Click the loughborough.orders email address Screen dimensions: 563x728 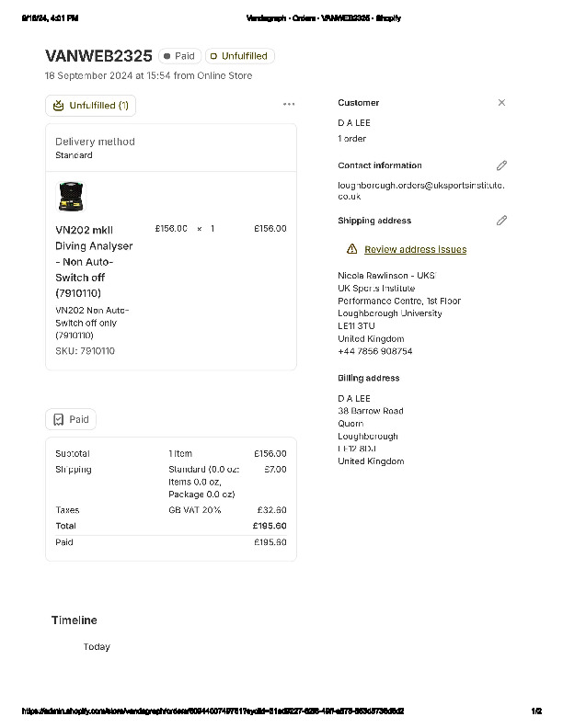coord(420,190)
